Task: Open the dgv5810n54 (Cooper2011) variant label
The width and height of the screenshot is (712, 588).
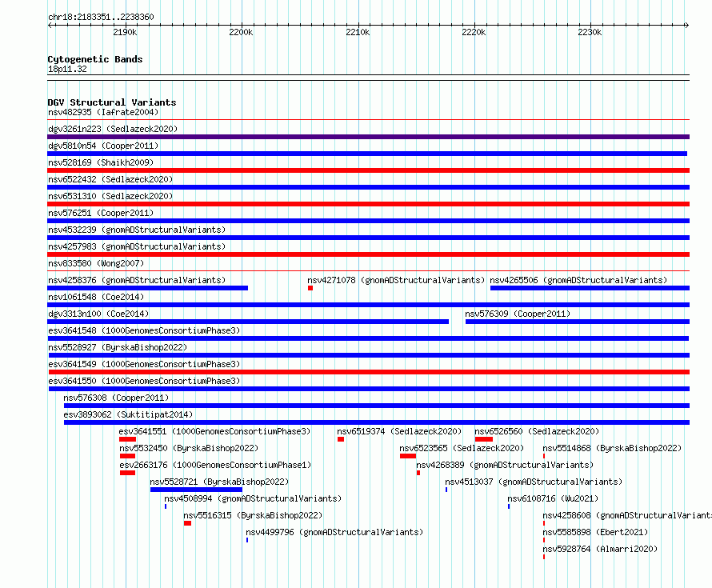Action: click(x=103, y=146)
